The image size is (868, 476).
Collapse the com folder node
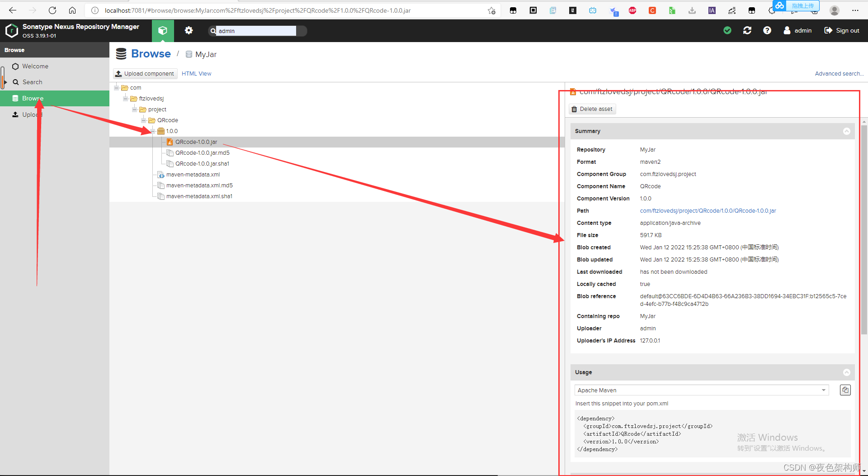point(116,87)
